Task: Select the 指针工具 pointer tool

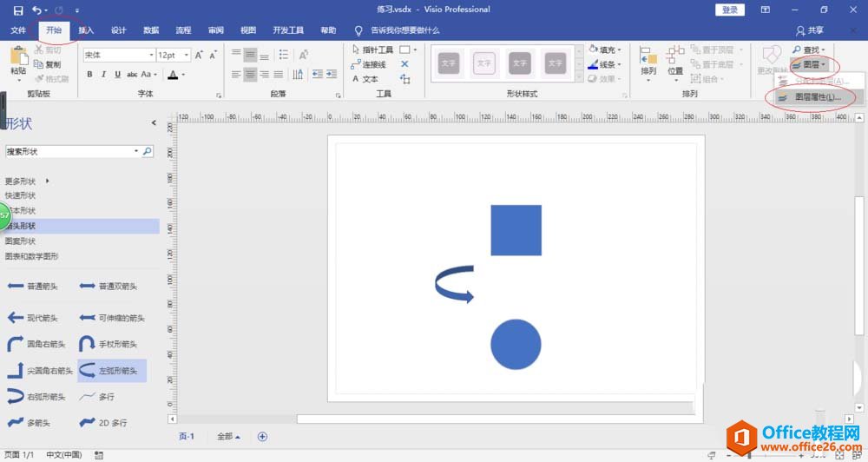Action: click(373, 50)
